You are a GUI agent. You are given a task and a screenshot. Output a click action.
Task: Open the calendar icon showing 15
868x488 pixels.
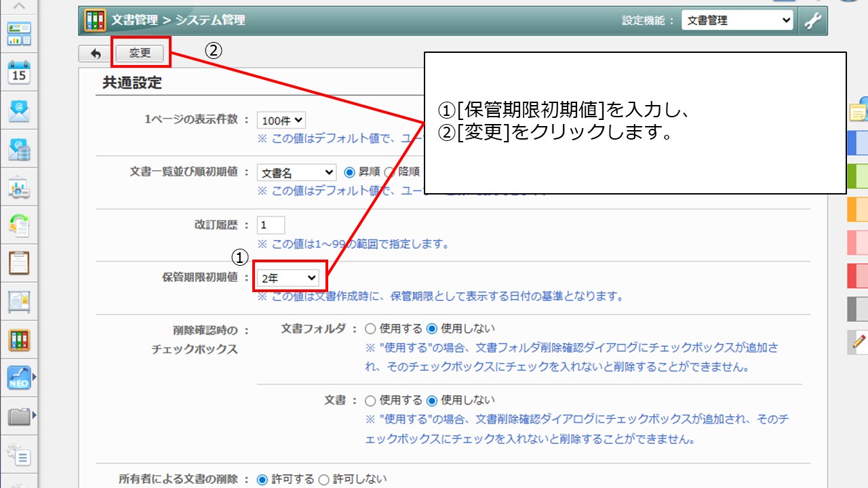pos(19,72)
